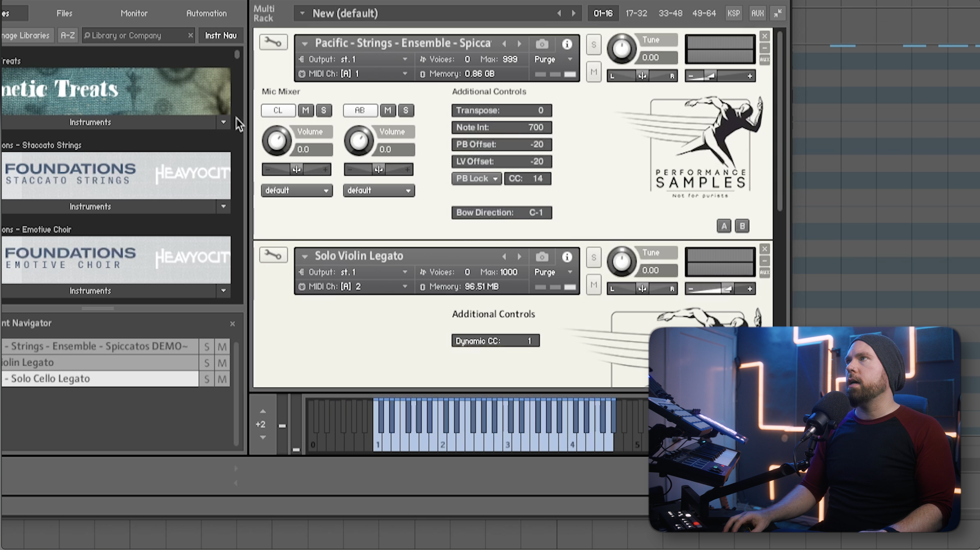The image size is (980, 550).
Task: Click the snapshot camera icon on Solo Violin Legato
Action: click(542, 257)
